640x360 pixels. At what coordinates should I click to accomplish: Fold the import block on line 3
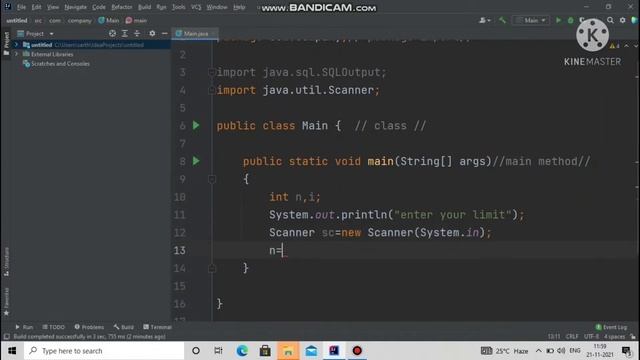211,72
